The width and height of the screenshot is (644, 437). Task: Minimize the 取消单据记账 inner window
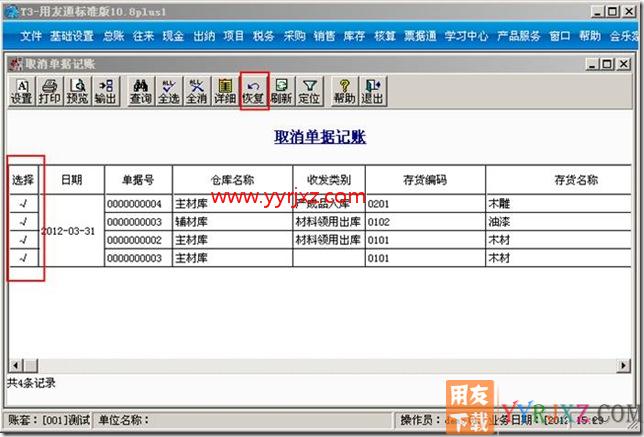click(591, 64)
